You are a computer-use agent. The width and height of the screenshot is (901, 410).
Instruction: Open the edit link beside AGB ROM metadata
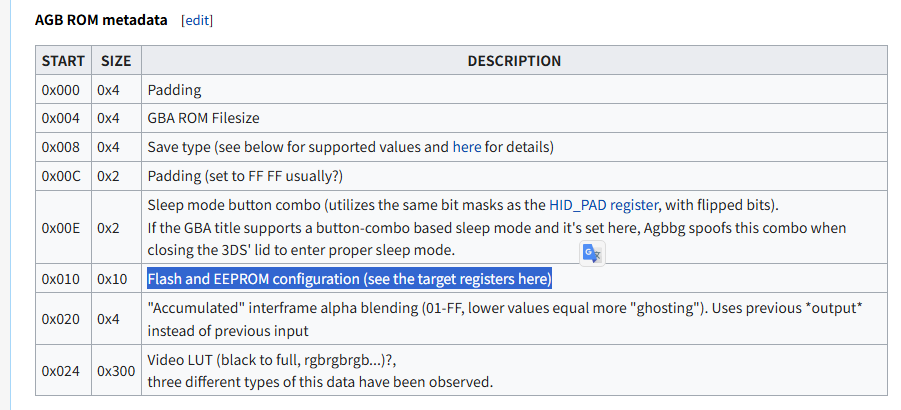coord(197,21)
